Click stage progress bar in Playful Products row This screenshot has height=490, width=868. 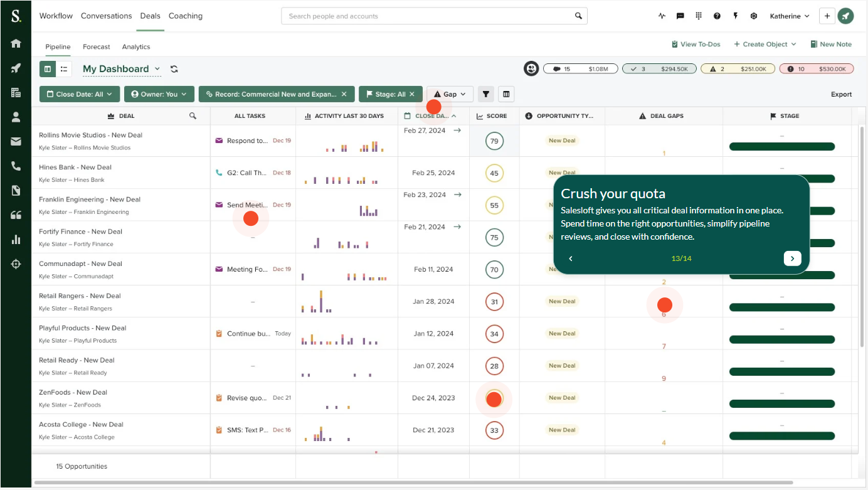[x=782, y=339]
